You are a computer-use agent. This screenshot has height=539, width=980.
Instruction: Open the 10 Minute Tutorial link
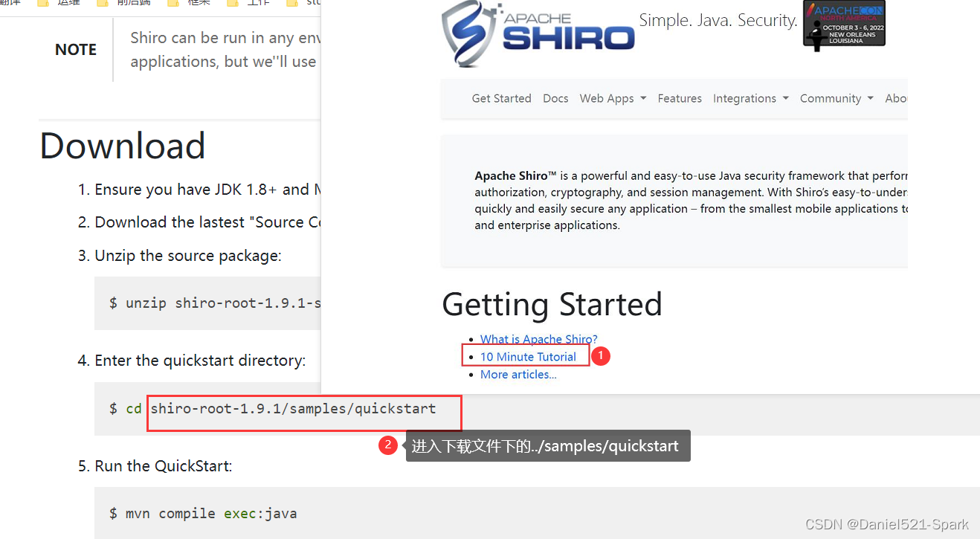(528, 357)
